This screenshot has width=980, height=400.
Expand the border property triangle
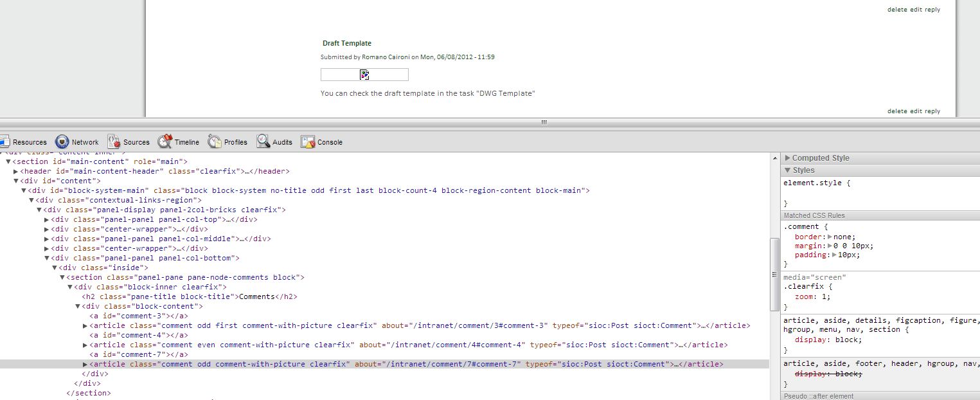[x=830, y=237]
